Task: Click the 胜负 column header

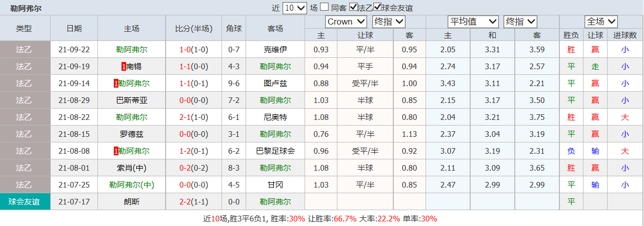Action: (x=571, y=35)
